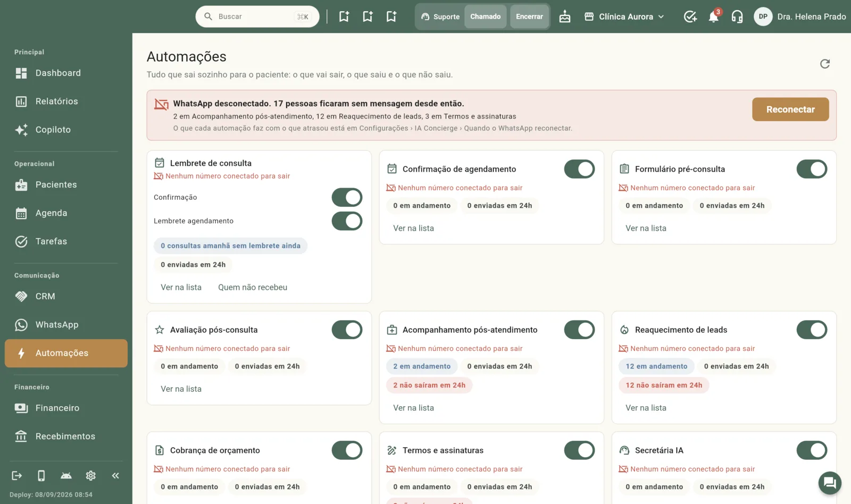This screenshot has height=504, width=851.
Task: Open the birthday cake icon in top bar
Action: pos(565,16)
